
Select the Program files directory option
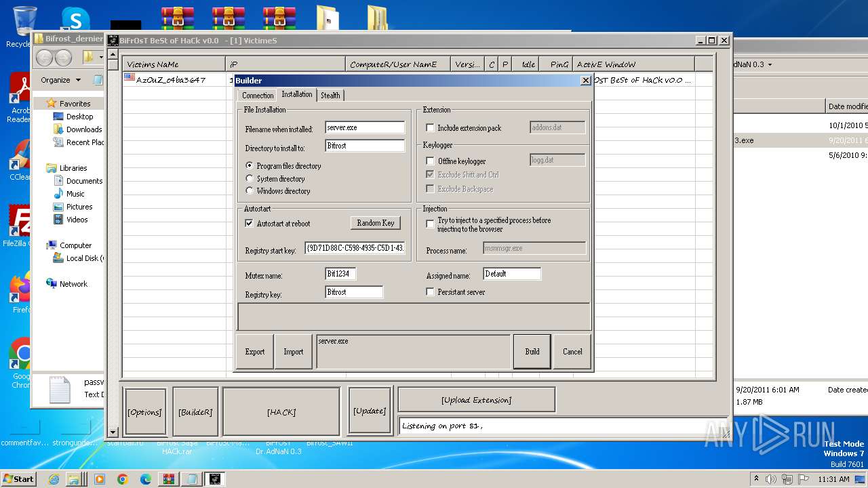250,165
